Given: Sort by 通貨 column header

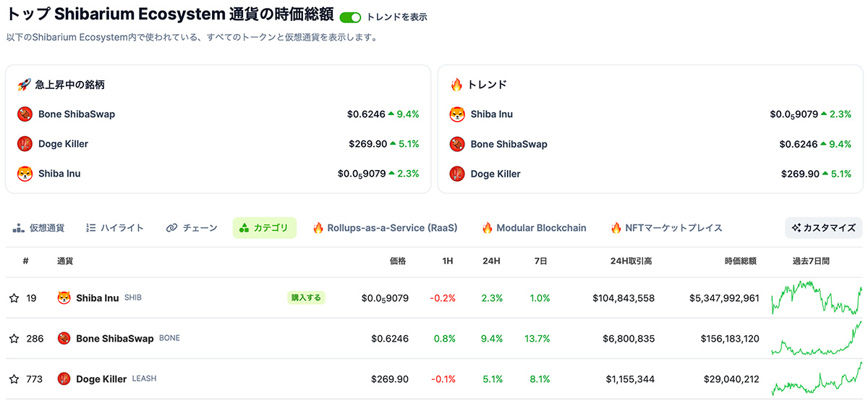Looking at the screenshot, I should pyautogui.click(x=65, y=261).
